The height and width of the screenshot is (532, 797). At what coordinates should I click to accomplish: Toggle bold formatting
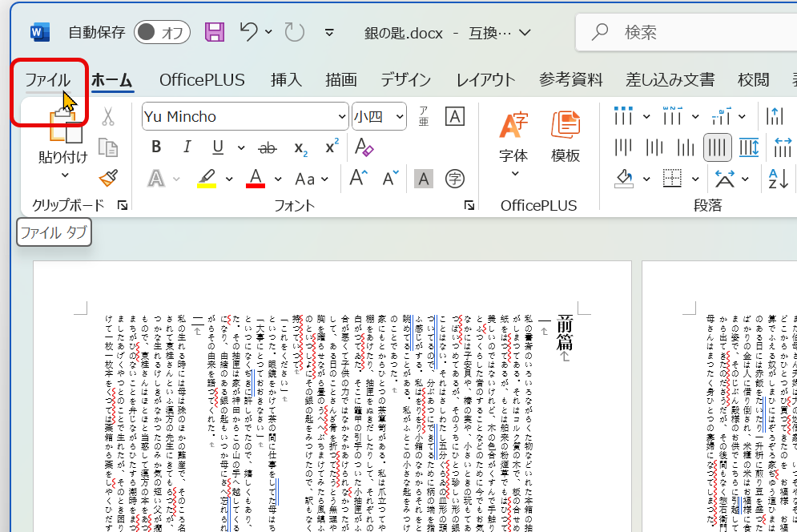click(x=156, y=147)
